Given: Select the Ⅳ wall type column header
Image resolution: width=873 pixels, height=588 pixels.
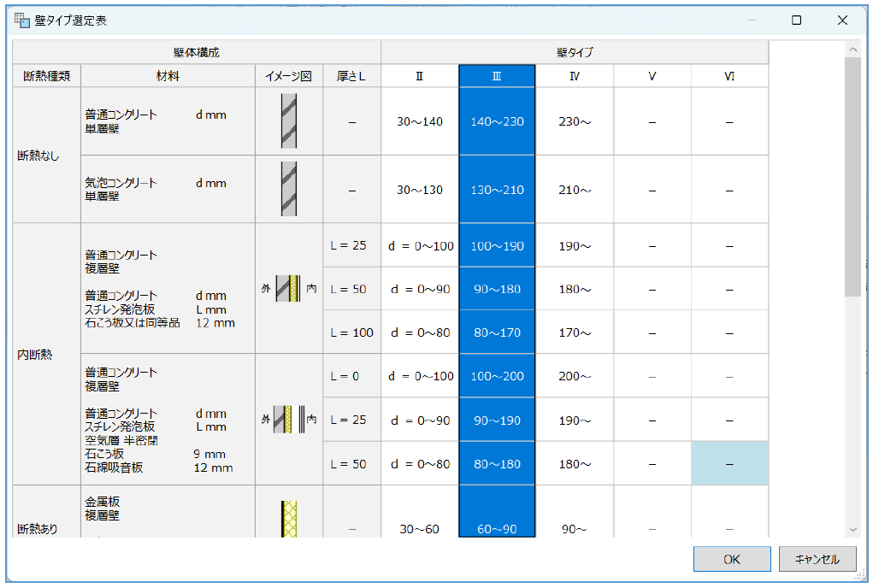Looking at the screenshot, I should pyautogui.click(x=575, y=76).
